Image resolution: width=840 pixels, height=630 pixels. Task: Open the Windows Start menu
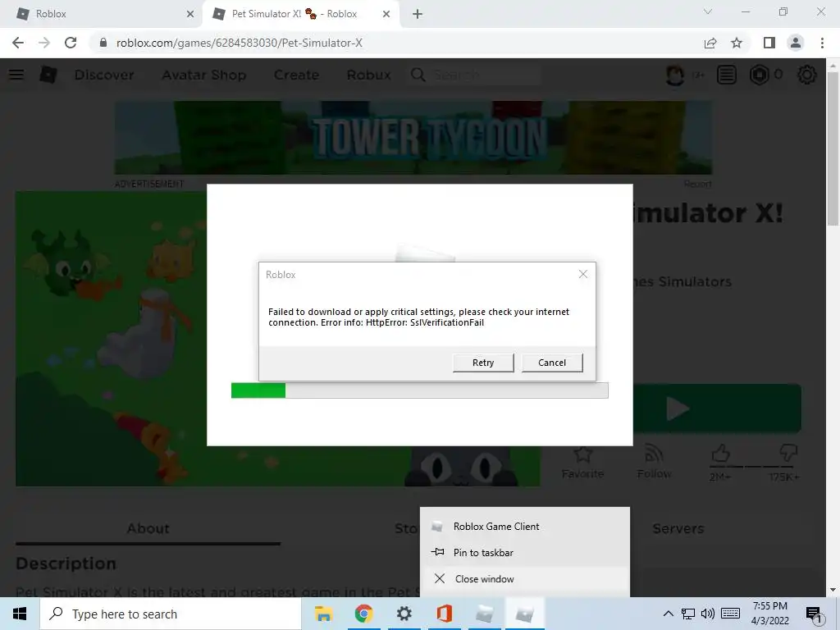tap(20, 614)
